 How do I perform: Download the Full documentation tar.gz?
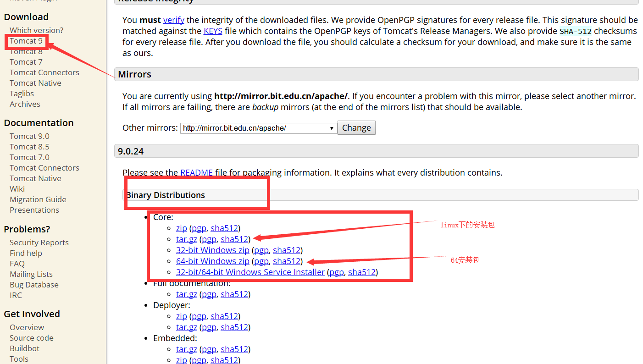(187, 294)
